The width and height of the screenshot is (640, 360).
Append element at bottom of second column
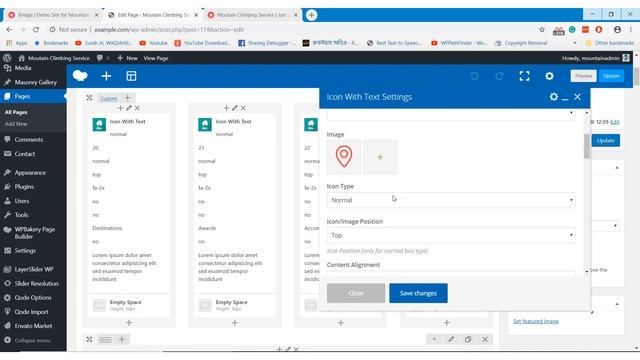235,322
